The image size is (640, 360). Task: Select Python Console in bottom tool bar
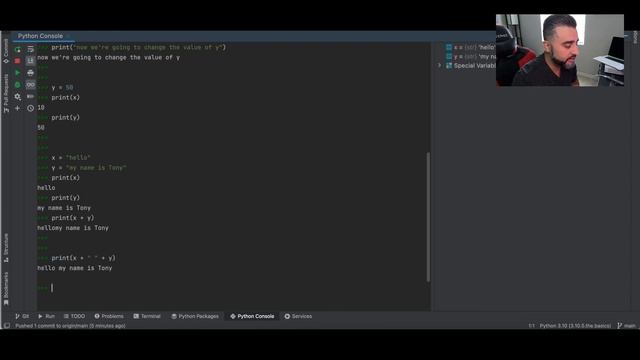[252, 316]
